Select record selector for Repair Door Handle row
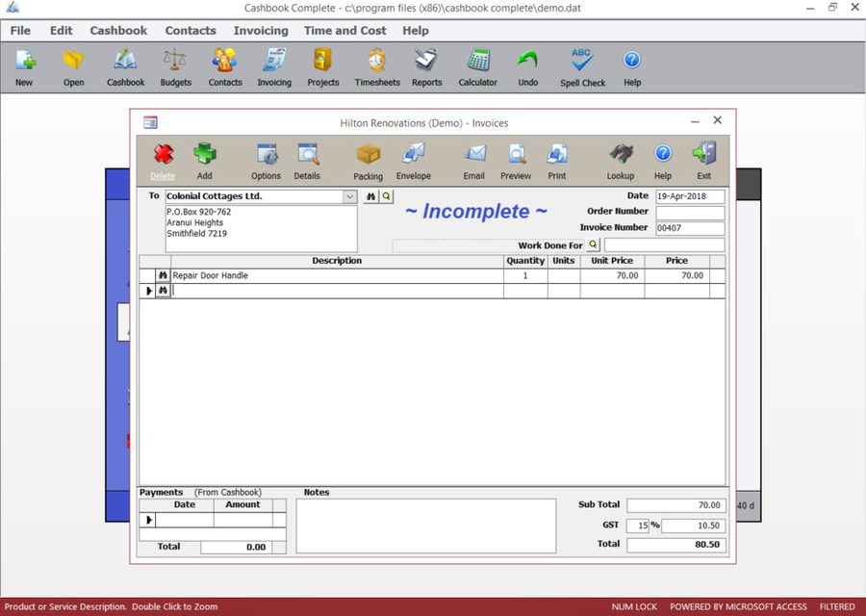This screenshot has width=866, height=616. coord(147,275)
